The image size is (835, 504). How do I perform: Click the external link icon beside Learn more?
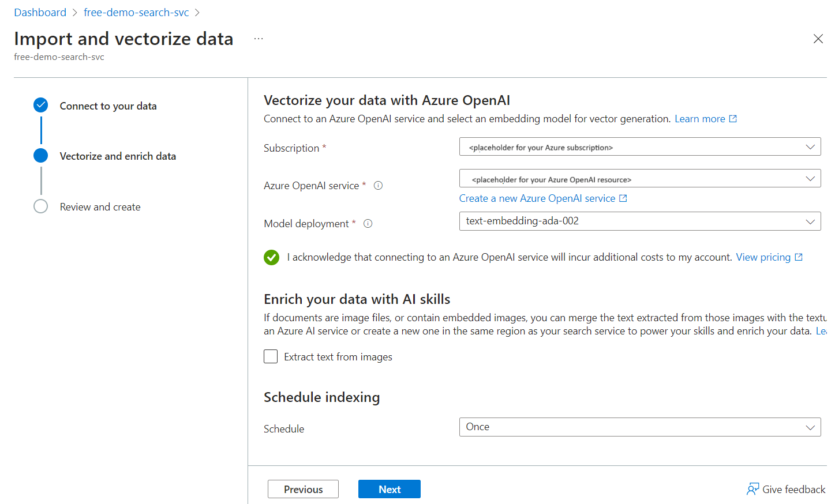coord(733,119)
